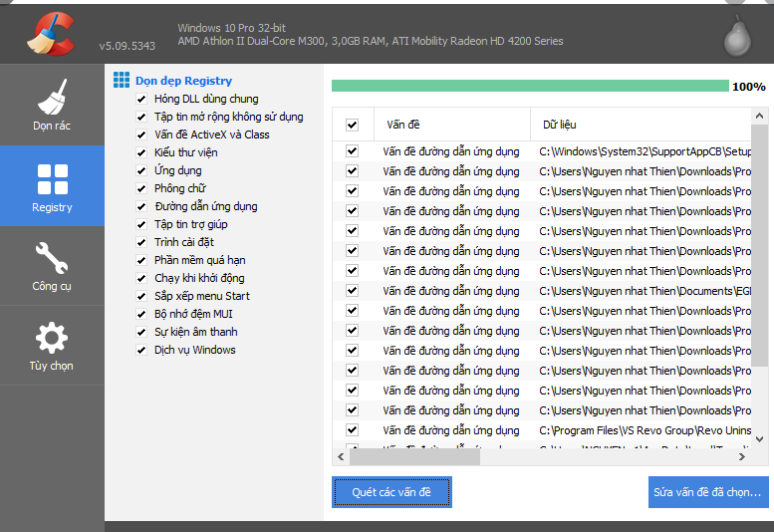Screen dimensions: 774x532
Task: Click the 100% progress bar
Action: pyautogui.click(x=530, y=86)
